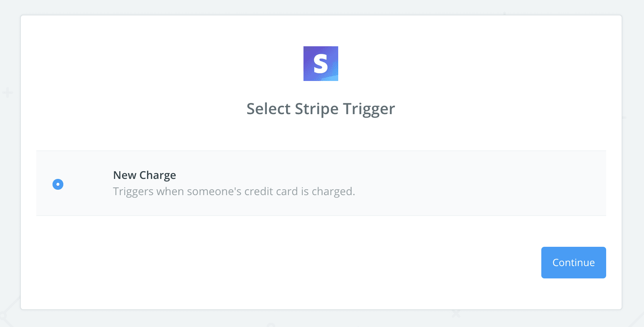This screenshot has width=644, height=327.
Task: Click the trigger description text
Action: coord(233,191)
